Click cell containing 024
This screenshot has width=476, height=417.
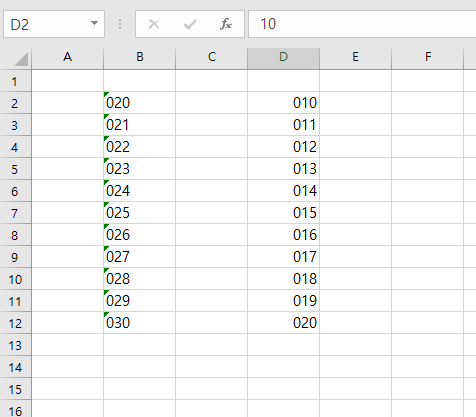click(x=140, y=191)
